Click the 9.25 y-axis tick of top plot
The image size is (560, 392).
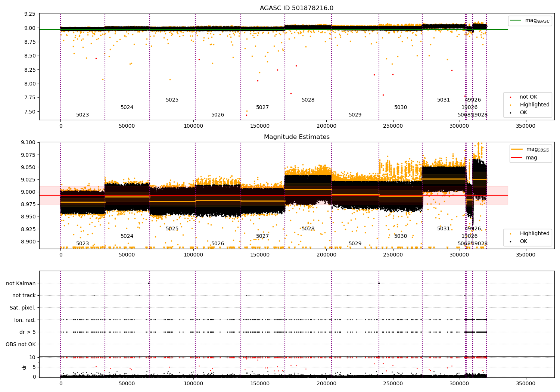pos(30,14)
